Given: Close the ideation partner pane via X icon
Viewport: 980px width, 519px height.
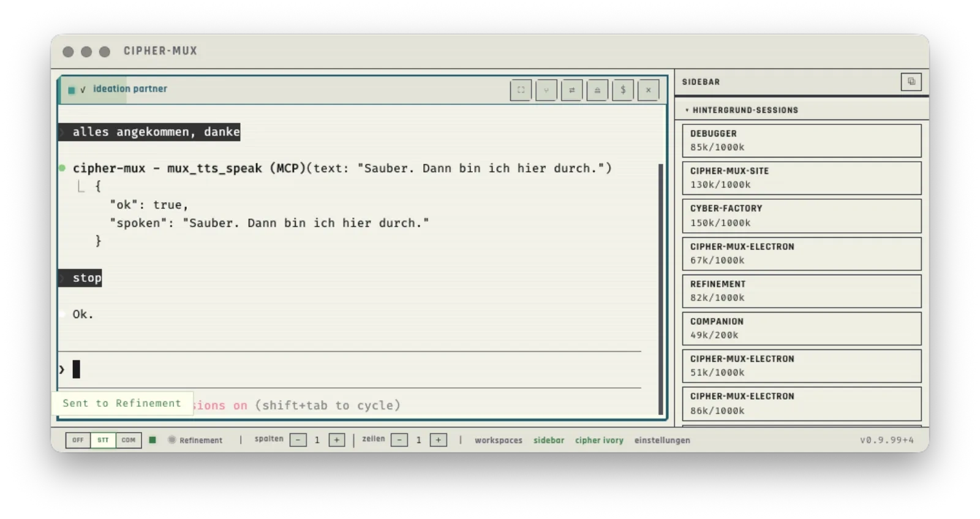Looking at the screenshot, I should tap(648, 90).
